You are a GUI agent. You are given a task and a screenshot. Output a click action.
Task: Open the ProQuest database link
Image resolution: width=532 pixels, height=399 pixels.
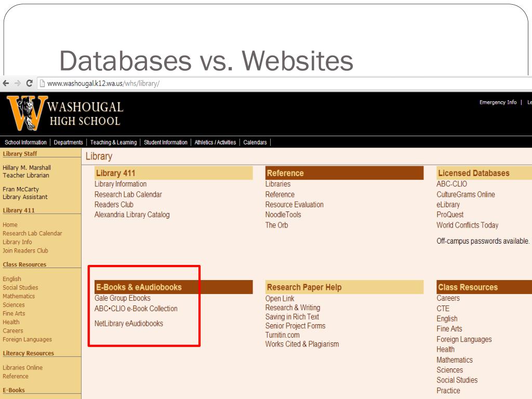450,215
